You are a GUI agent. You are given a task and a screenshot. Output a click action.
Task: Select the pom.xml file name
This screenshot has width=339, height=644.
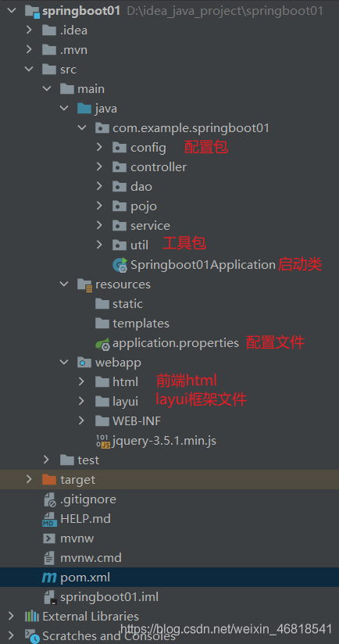[85, 578]
